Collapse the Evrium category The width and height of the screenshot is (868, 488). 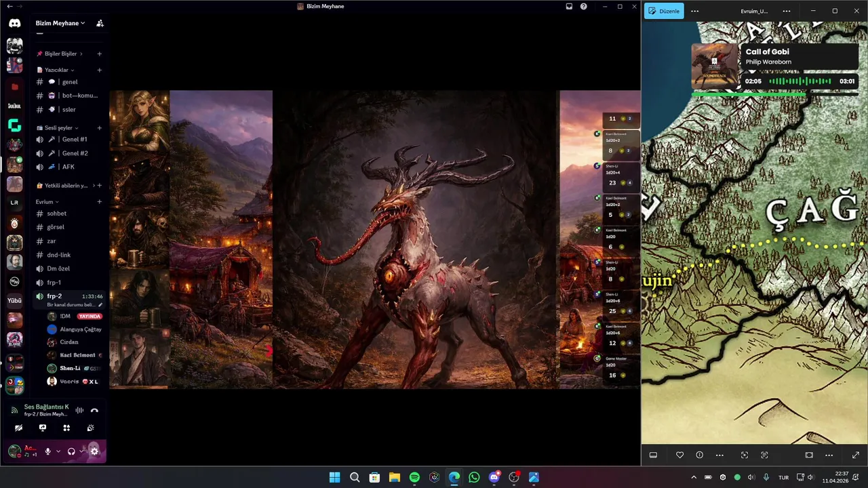(47, 201)
